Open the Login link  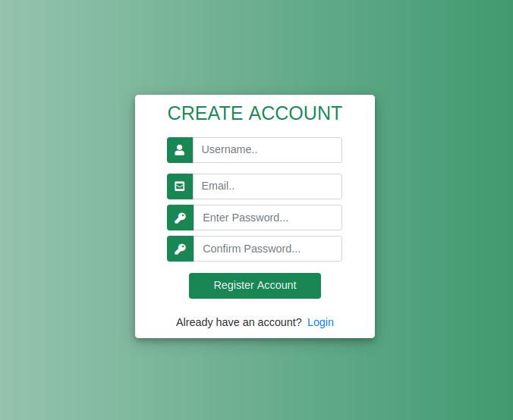tap(320, 322)
